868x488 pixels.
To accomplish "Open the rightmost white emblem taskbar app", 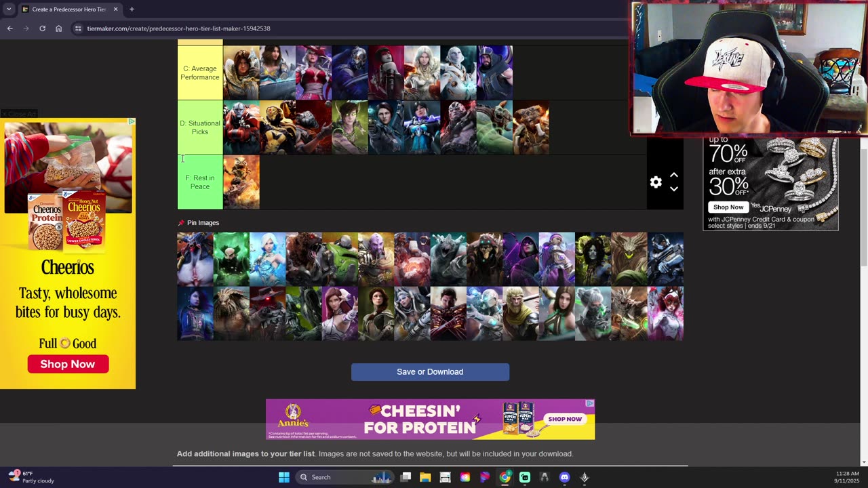I will click(x=585, y=477).
